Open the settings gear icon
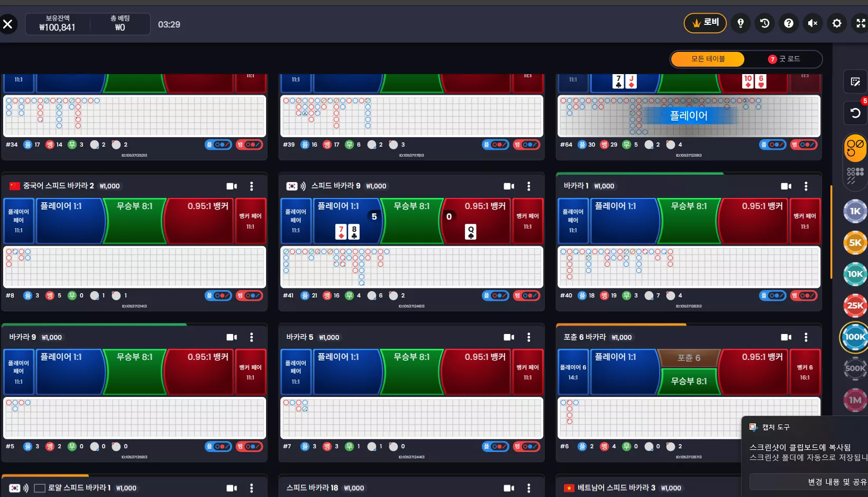The height and width of the screenshot is (497, 868). tap(837, 23)
